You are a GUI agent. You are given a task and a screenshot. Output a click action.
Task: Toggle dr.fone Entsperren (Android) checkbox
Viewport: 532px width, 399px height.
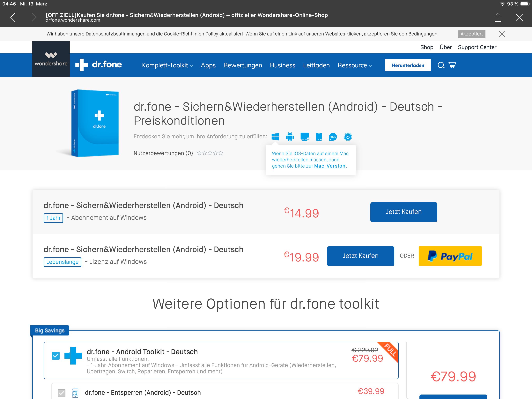[62, 393]
